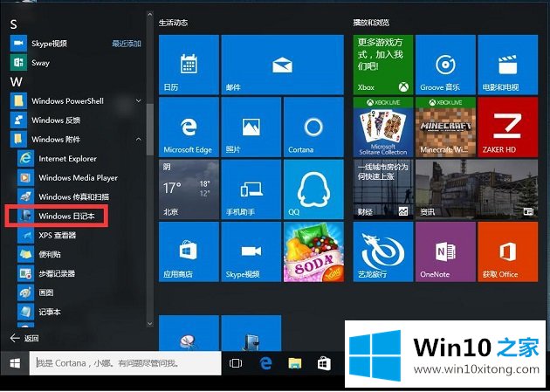The height and width of the screenshot is (392, 550).
Task: Launch the QQ tile
Action: (x=313, y=190)
